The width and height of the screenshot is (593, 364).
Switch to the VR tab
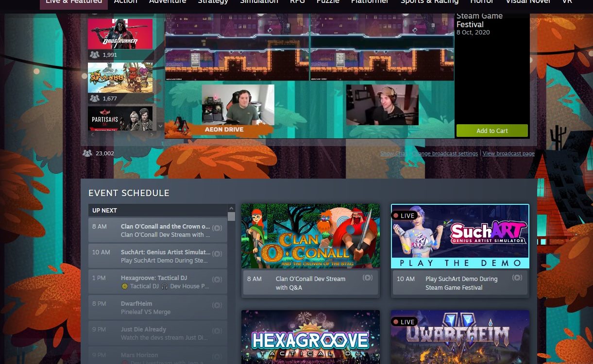(x=567, y=1)
